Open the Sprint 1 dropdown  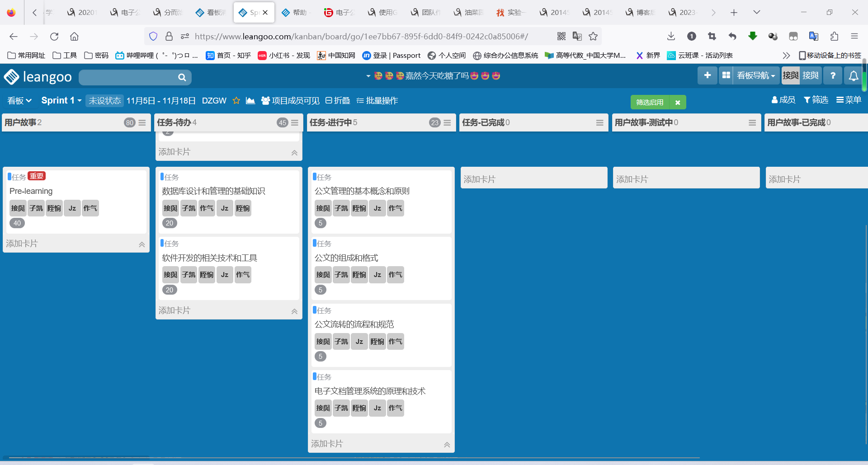[61, 100]
